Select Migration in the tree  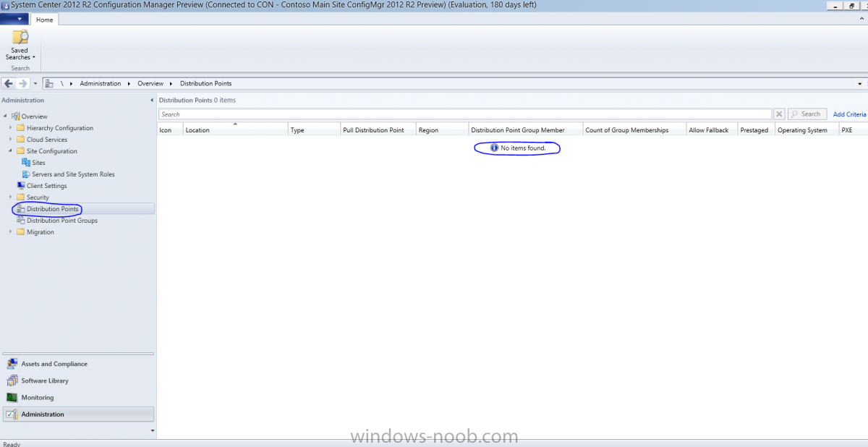tap(41, 232)
